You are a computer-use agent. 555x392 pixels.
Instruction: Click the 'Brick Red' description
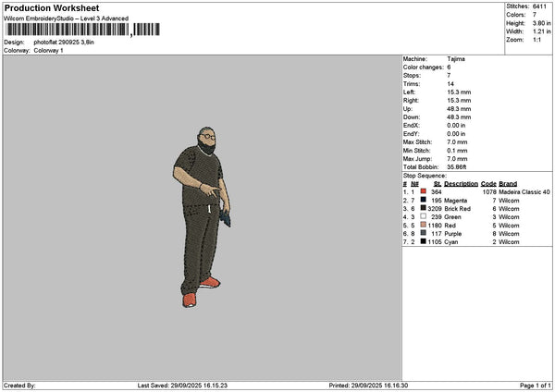coord(457,209)
